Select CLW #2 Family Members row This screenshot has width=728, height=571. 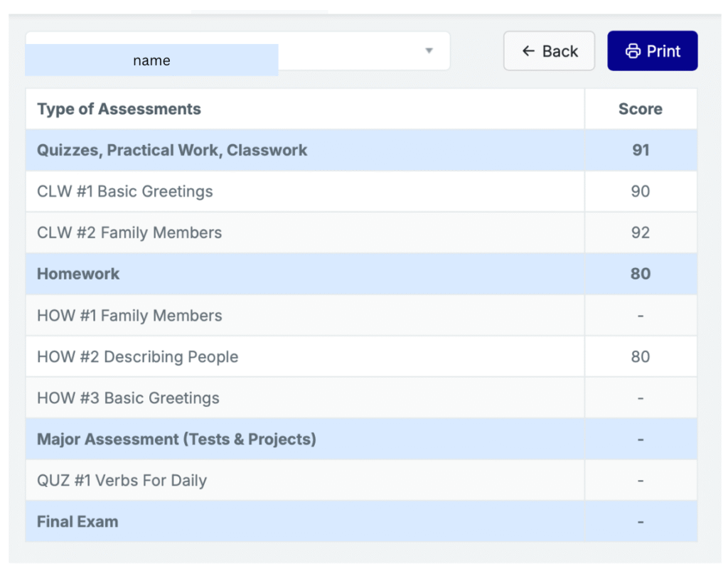129,233
